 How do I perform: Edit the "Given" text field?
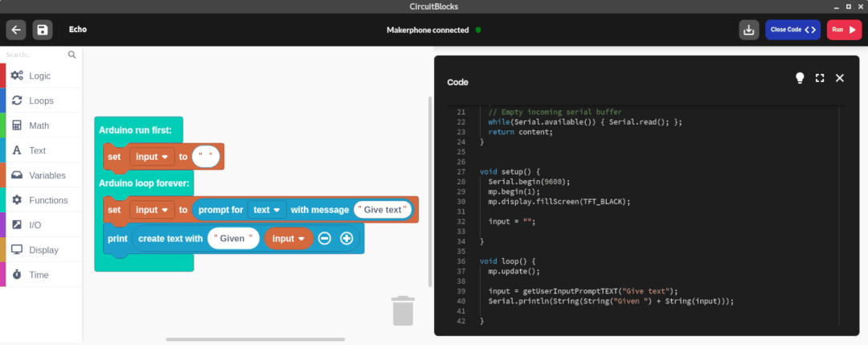coord(234,239)
